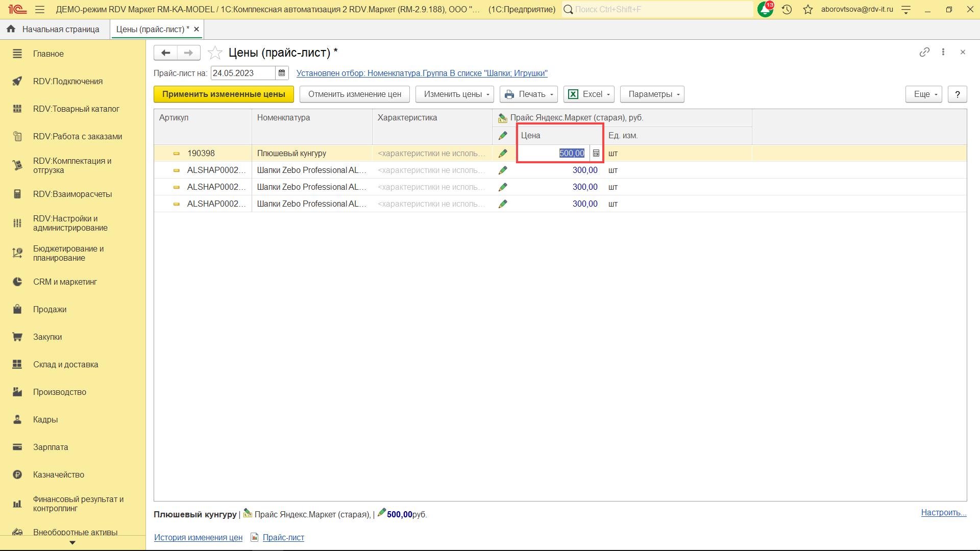Click calculator icon in price cell
The height and width of the screenshot is (551, 980).
(596, 153)
